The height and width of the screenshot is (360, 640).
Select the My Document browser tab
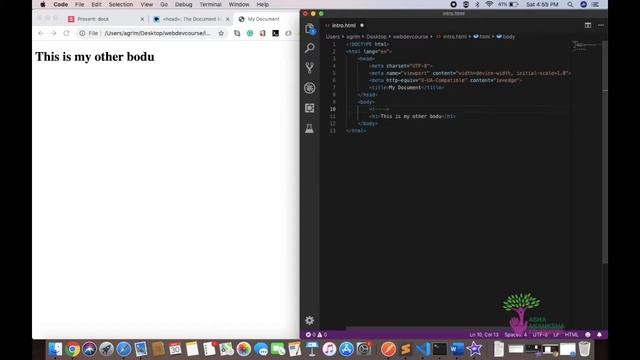(264, 19)
